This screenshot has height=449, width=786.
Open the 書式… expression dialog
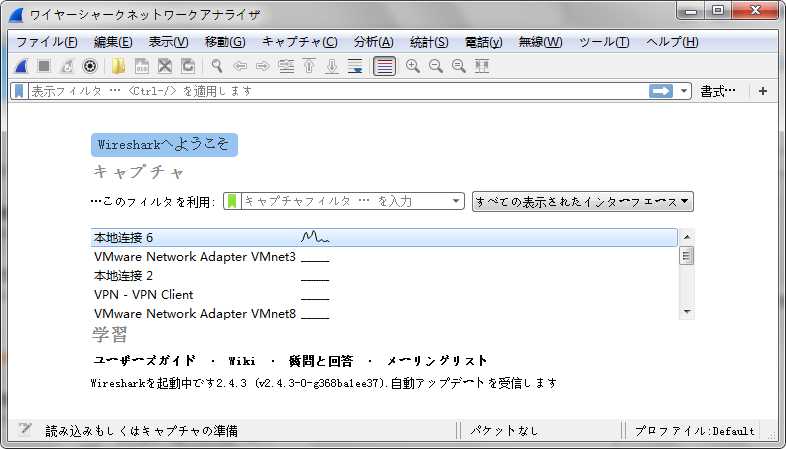point(718,91)
